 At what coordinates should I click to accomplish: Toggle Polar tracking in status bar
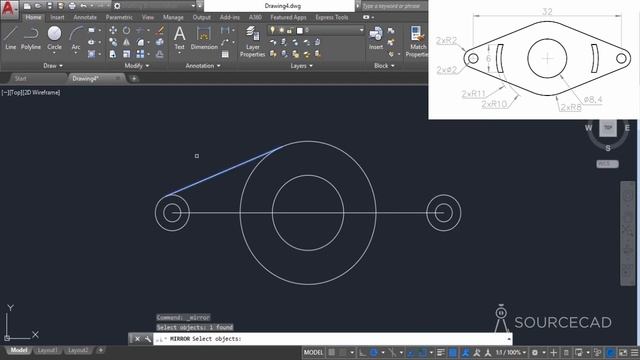(373, 352)
